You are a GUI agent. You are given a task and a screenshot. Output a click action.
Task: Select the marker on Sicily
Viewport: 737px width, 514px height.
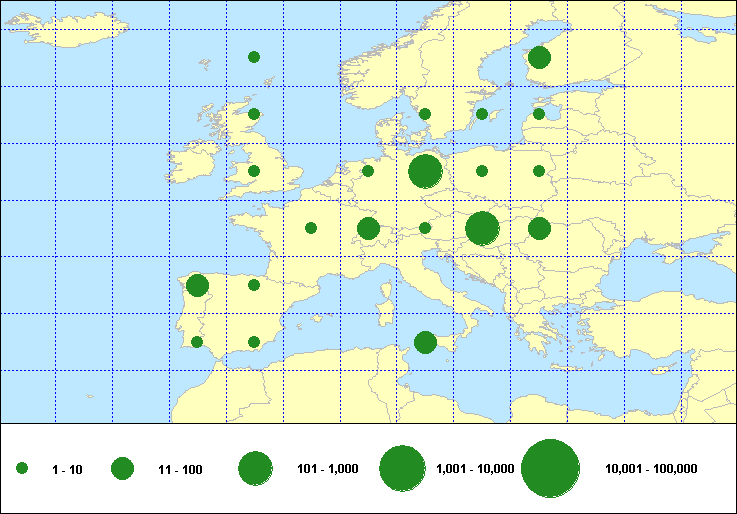[x=425, y=342]
